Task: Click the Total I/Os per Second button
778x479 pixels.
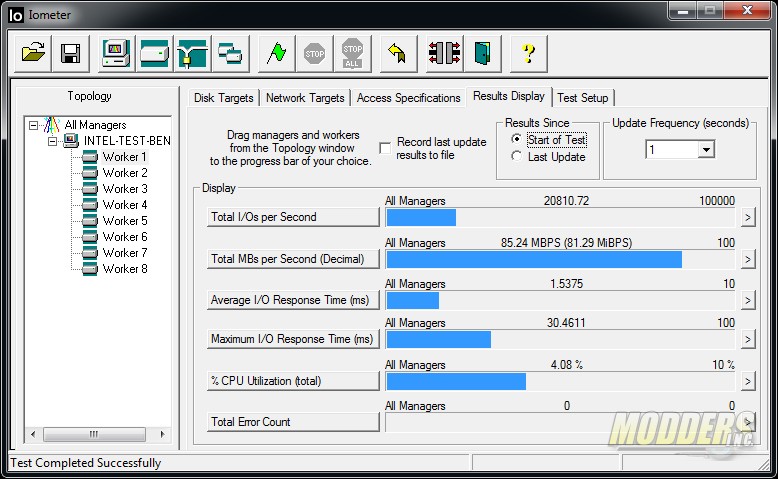Action: (x=293, y=217)
